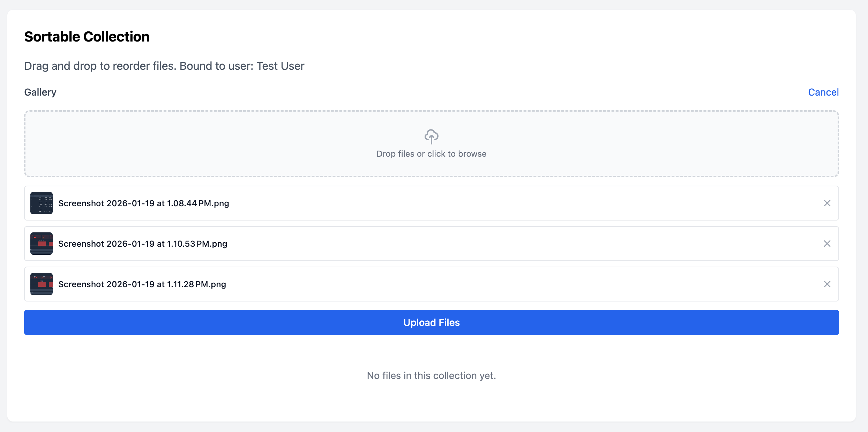This screenshot has height=432, width=868.
Task: Click the cloud upload icon
Action: coord(431,136)
